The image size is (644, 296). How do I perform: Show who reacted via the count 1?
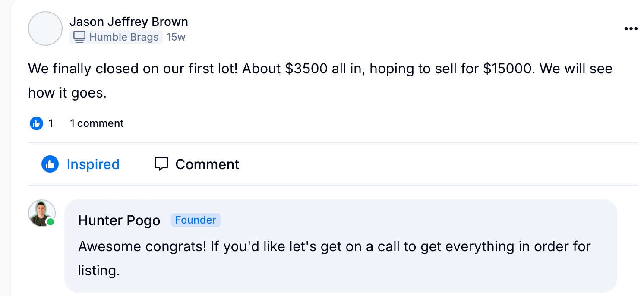coord(51,123)
